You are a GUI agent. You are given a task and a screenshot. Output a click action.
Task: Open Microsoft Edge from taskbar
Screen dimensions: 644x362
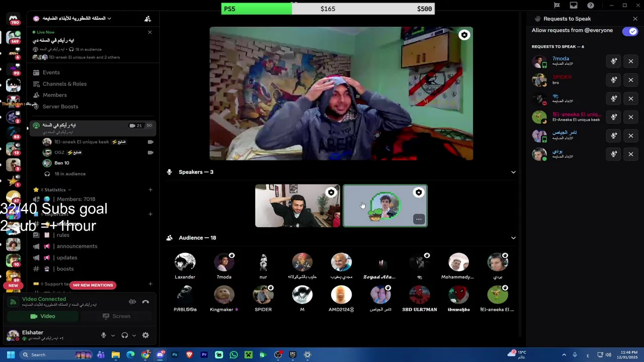click(x=130, y=355)
